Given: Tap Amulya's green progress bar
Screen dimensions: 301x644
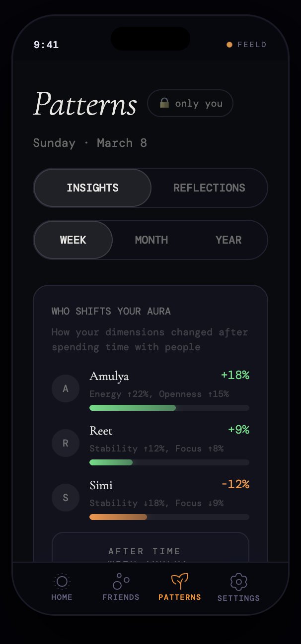Looking at the screenshot, I should coord(169,408).
